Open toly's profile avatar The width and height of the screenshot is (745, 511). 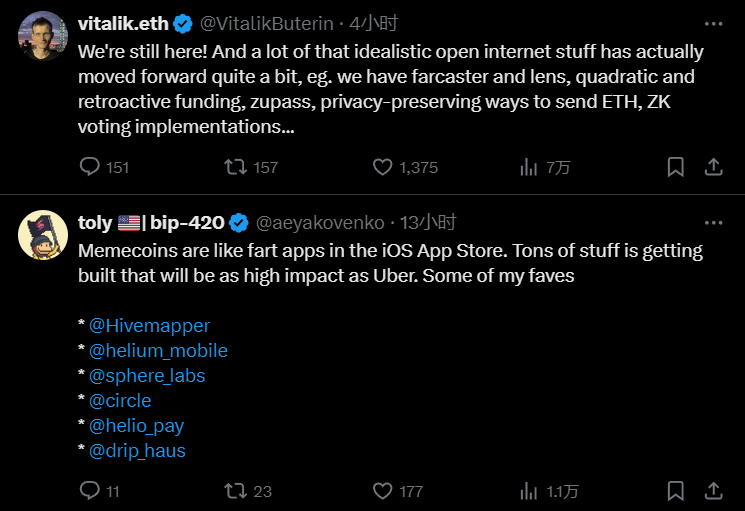(x=43, y=236)
